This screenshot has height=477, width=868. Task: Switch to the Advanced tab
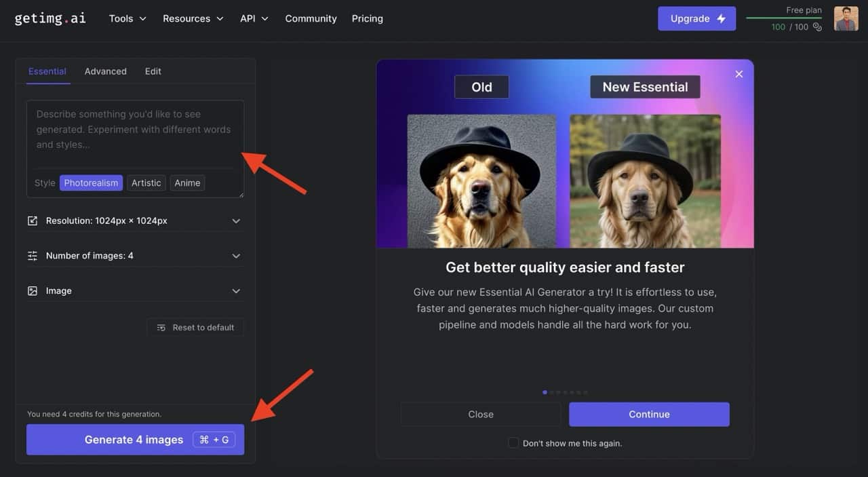pyautogui.click(x=105, y=71)
